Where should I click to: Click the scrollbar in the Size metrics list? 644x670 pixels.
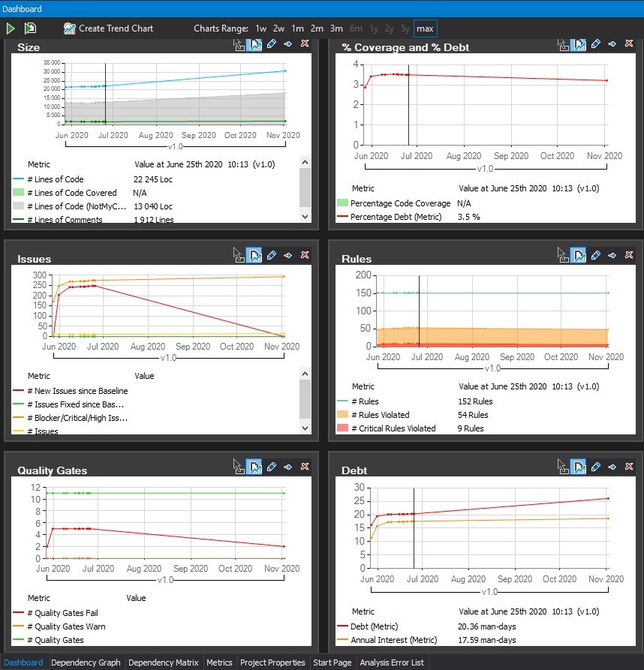pos(305,188)
